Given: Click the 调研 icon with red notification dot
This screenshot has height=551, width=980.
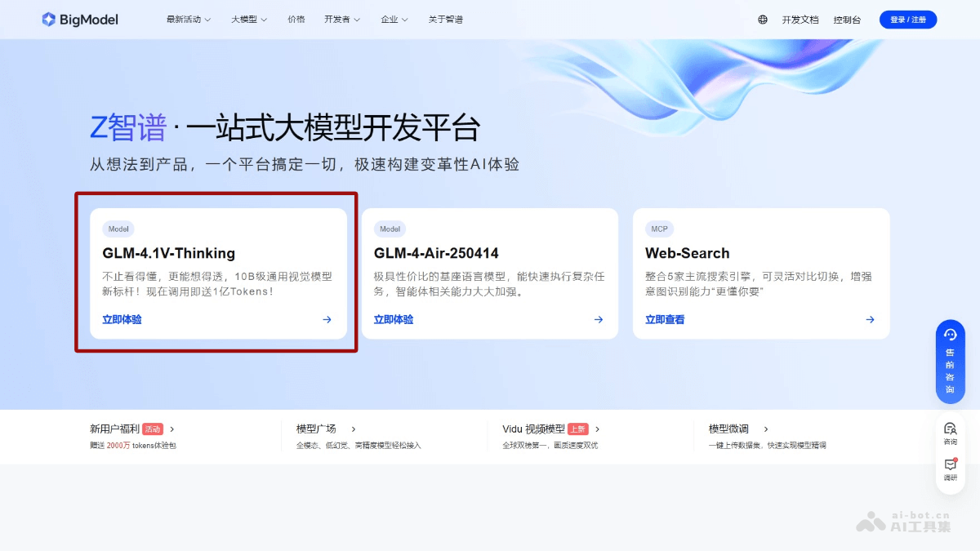Looking at the screenshot, I should (x=950, y=466).
